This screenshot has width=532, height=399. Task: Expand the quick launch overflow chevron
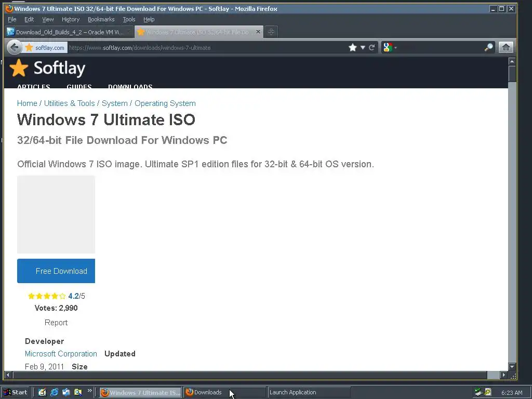pyautogui.click(x=89, y=391)
